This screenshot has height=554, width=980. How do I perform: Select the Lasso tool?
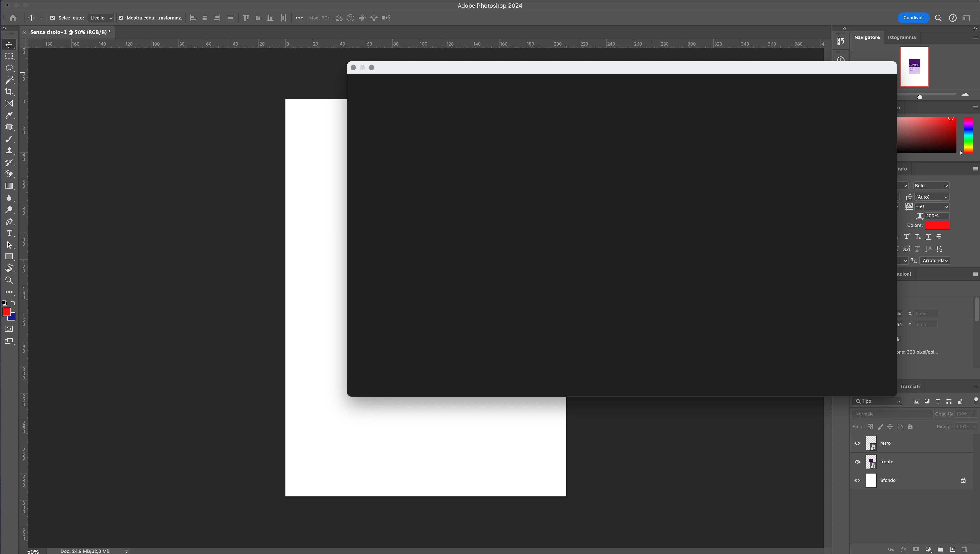pos(9,68)
